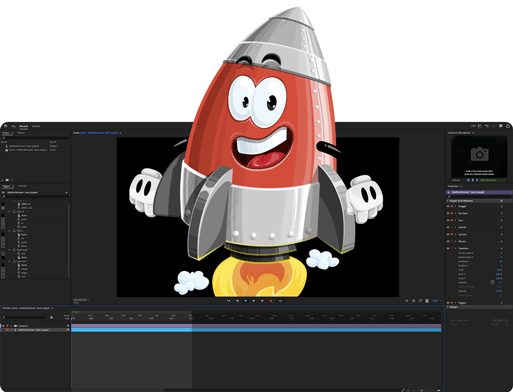
Task: Hide the Dragger behavior eye icon
Action: (x=448, y=206)
